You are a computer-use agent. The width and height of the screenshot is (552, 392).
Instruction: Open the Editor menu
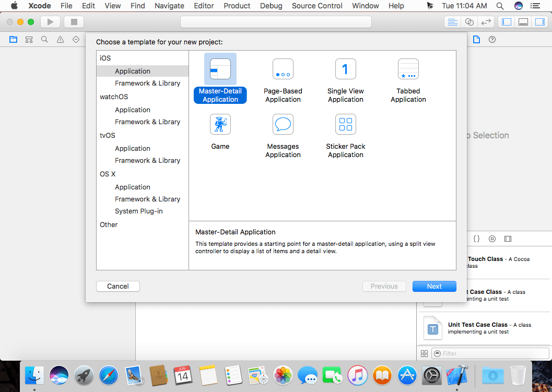(x=204, y=6)
